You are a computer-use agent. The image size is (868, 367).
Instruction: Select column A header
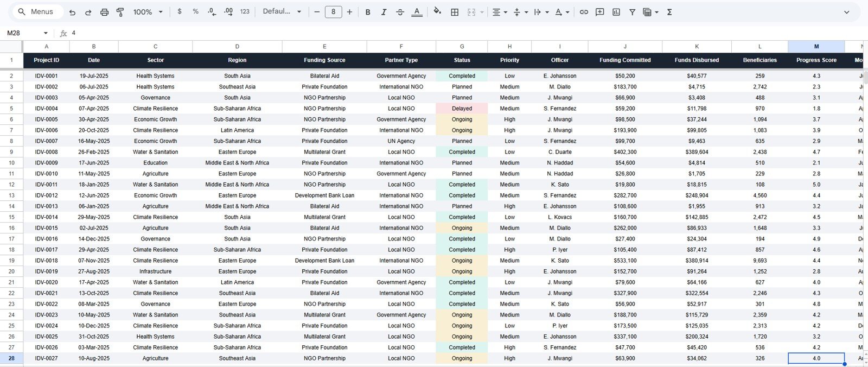47,47
